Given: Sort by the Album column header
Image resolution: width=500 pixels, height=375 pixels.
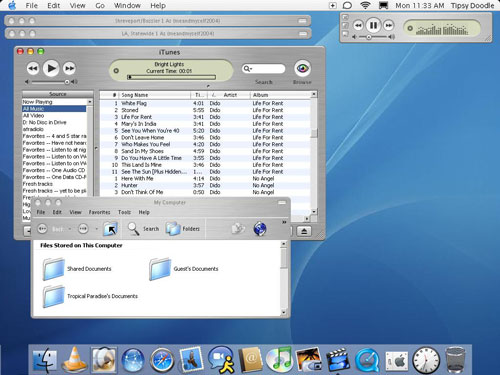Looking at the screenshot, I should (280, 95).
